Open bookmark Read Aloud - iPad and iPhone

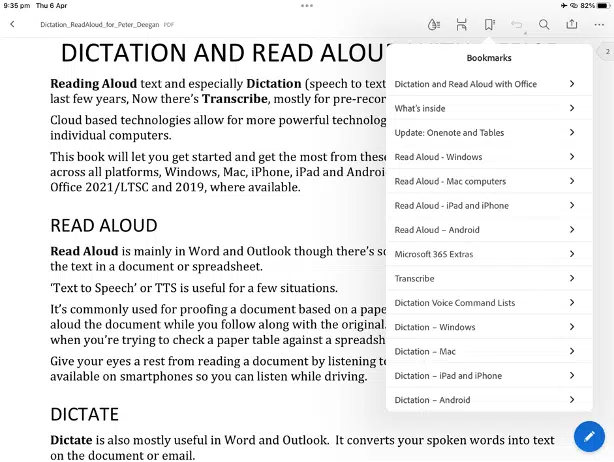[x=489, y=205]
